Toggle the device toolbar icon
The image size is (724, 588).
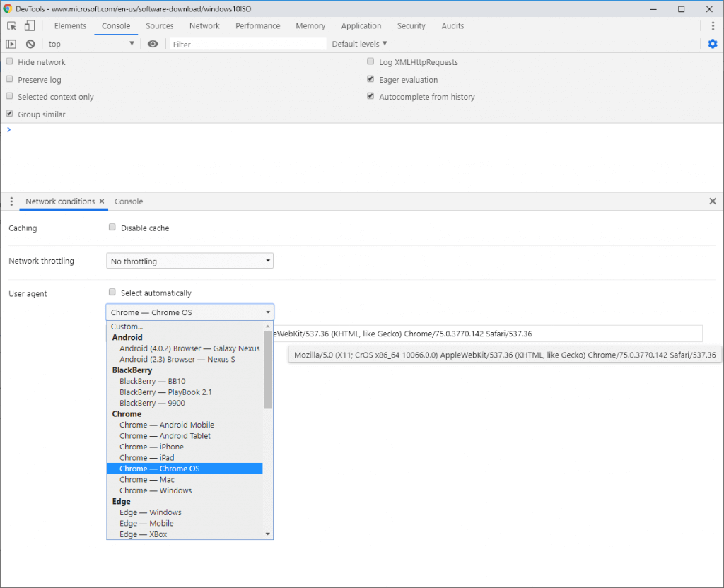tap(30, 26)
